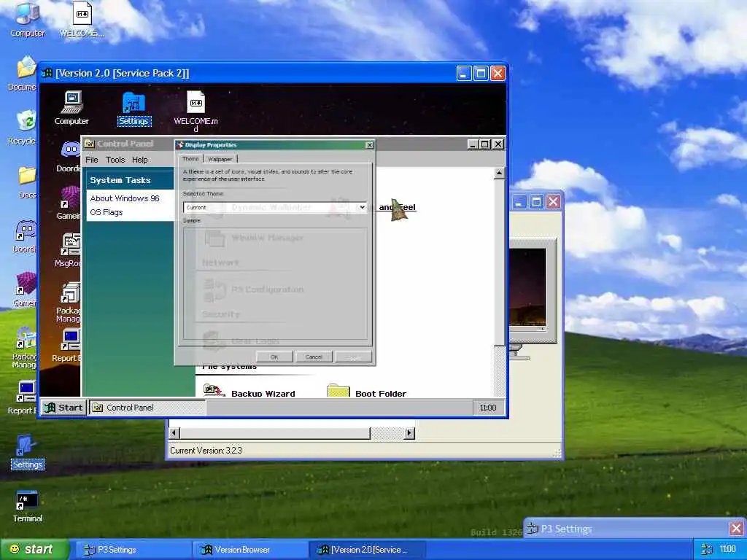Launch Terminal from the outer desktop

[27, 506]
